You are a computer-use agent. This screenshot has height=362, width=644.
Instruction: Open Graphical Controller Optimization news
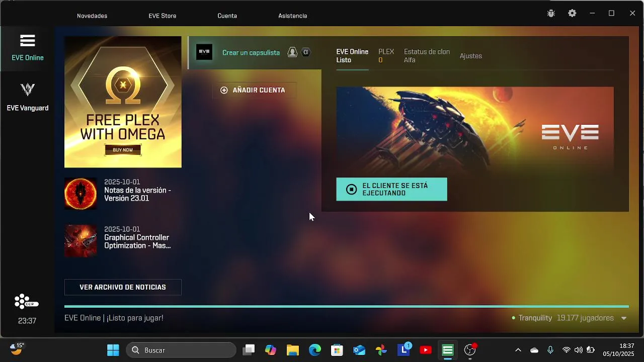click(137, 237)
